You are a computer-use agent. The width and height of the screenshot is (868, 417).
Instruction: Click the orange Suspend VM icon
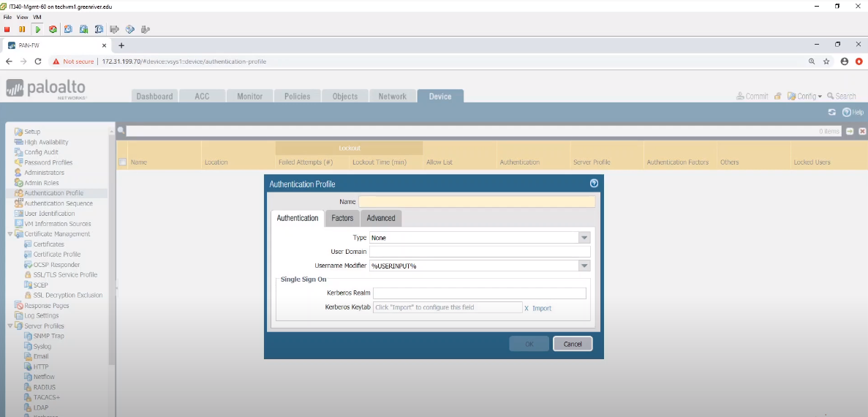click(22, 29)
